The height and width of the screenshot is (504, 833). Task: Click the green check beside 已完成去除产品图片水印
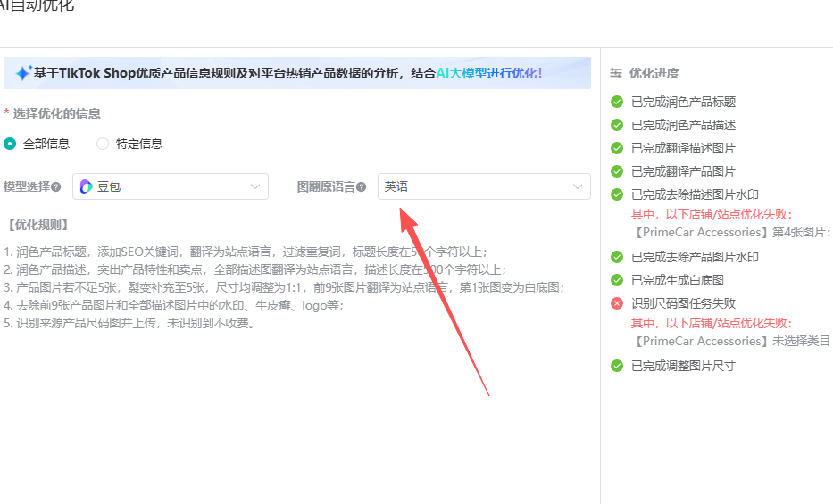[617, 257]
